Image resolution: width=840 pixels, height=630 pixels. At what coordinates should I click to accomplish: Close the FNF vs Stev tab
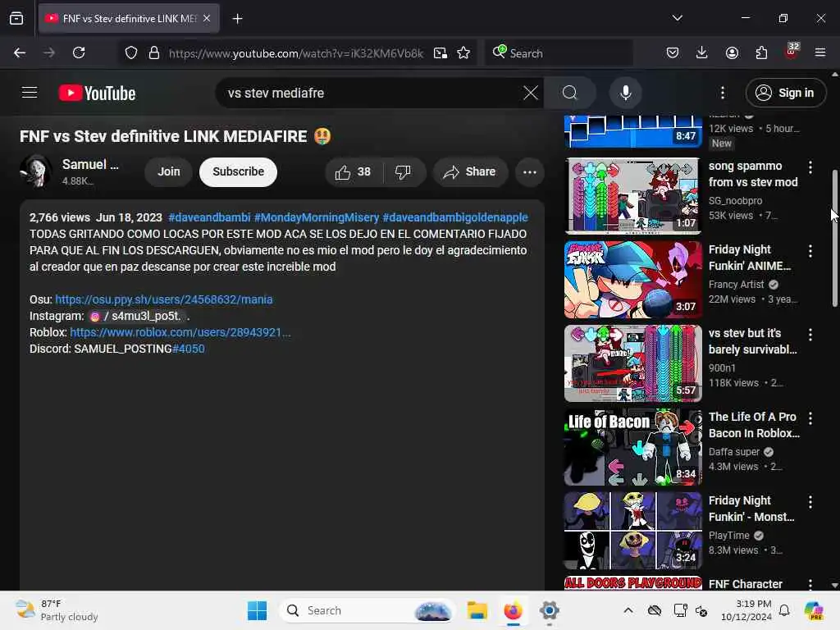207,18
